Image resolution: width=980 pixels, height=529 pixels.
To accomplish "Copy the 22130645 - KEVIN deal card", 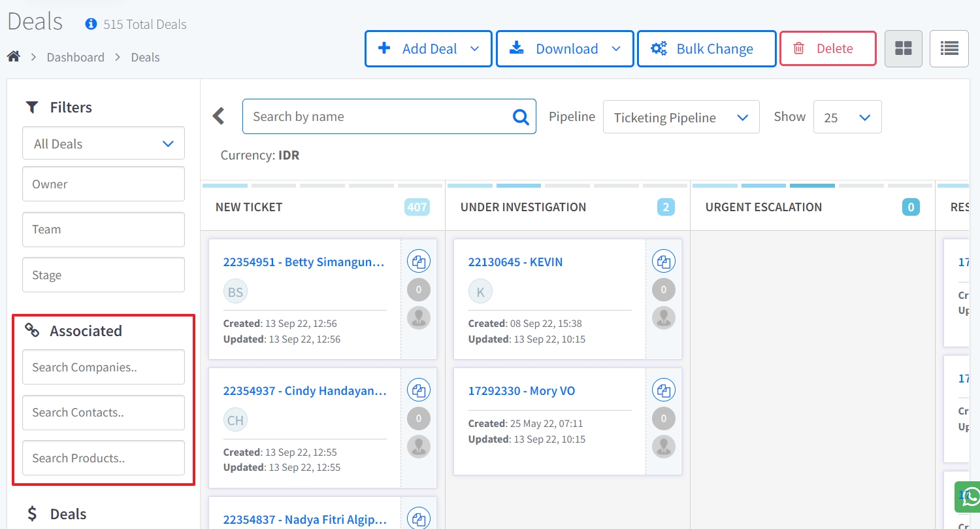I will (664, 262).
